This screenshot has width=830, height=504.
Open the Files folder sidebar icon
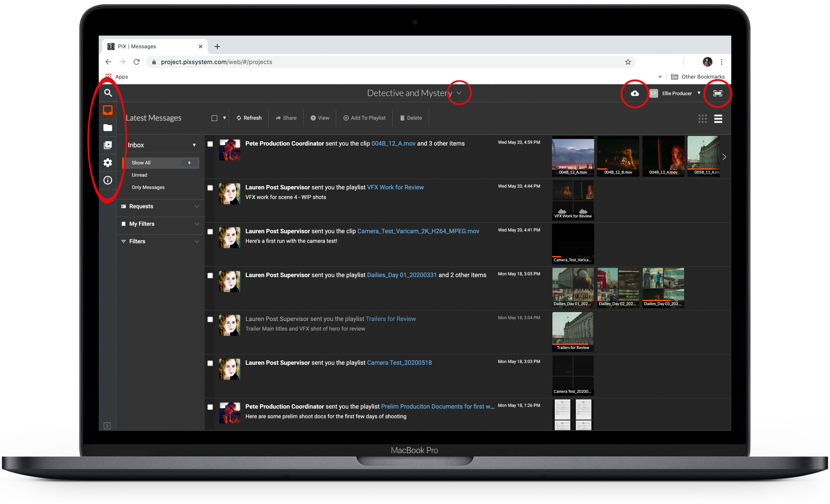click(x=108, y=128)
